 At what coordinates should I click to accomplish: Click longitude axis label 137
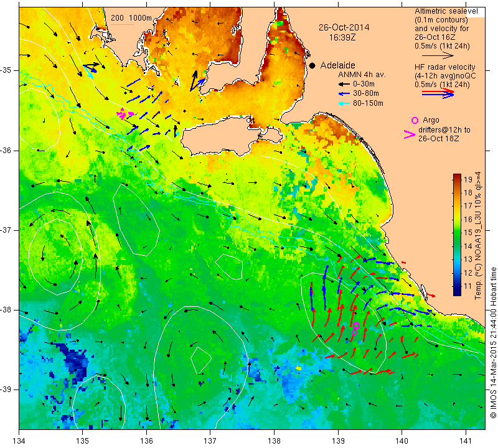(210, 441)
